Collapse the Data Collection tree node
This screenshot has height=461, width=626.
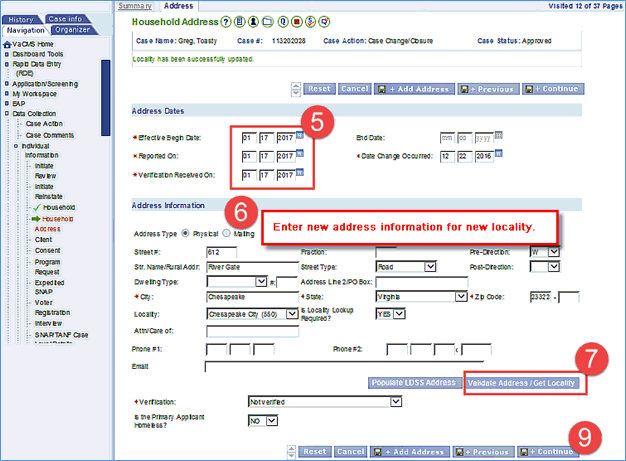tap(6, 114)
